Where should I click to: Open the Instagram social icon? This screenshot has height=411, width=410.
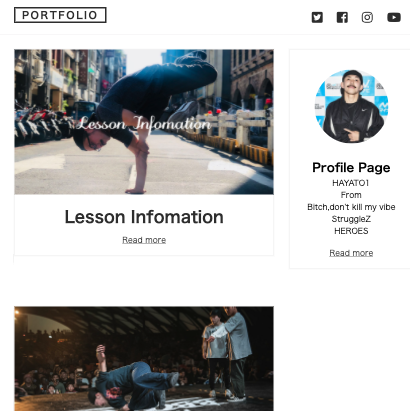367,17
